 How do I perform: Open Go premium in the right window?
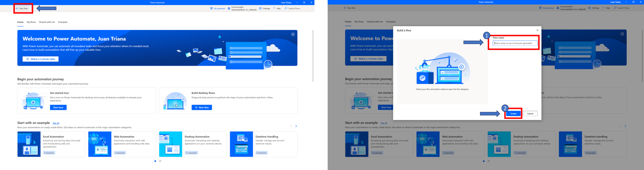pyautogui.click(x=546, y=8)
